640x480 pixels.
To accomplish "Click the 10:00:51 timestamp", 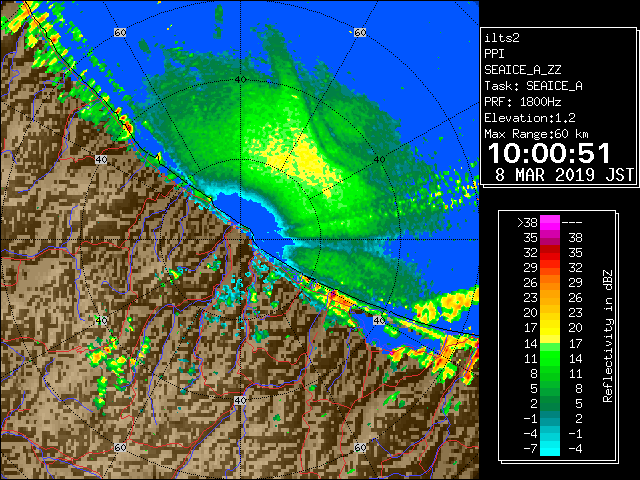I will (549, 153).
